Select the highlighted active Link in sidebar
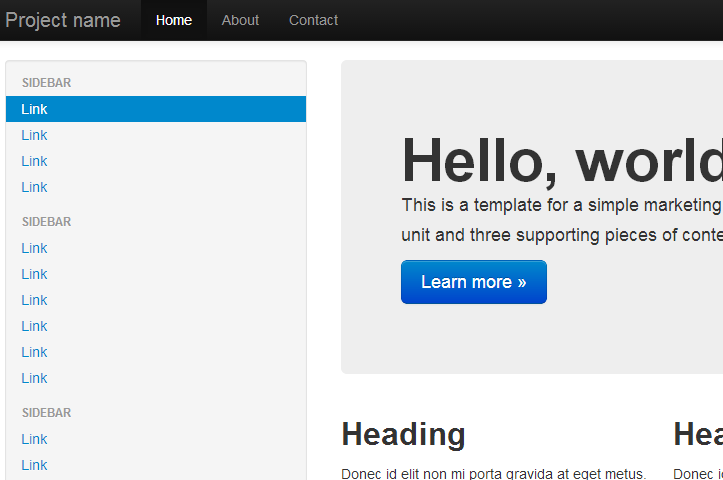The image size is (723, 480). click(156, 109)
